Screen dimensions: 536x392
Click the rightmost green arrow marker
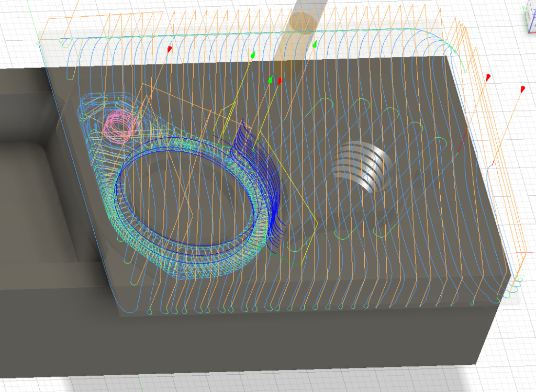[x=315, y=46]
